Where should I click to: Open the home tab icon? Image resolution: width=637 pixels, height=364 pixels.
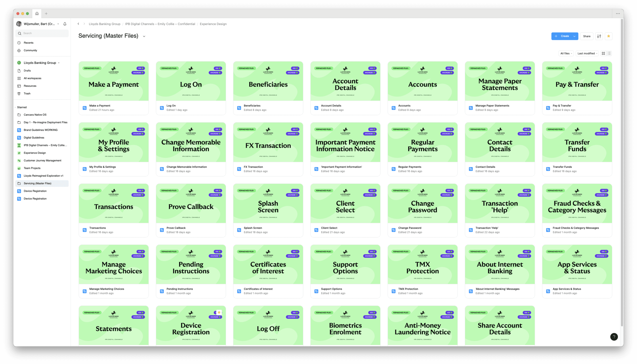pos(37,13)
